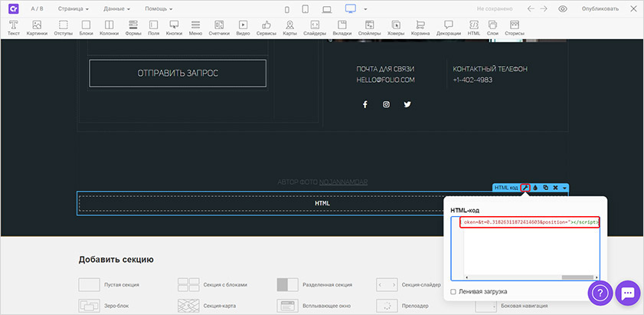Click the Опубликовать button
The height and width of the screenshot is (315, 644).
click(600, 8)
